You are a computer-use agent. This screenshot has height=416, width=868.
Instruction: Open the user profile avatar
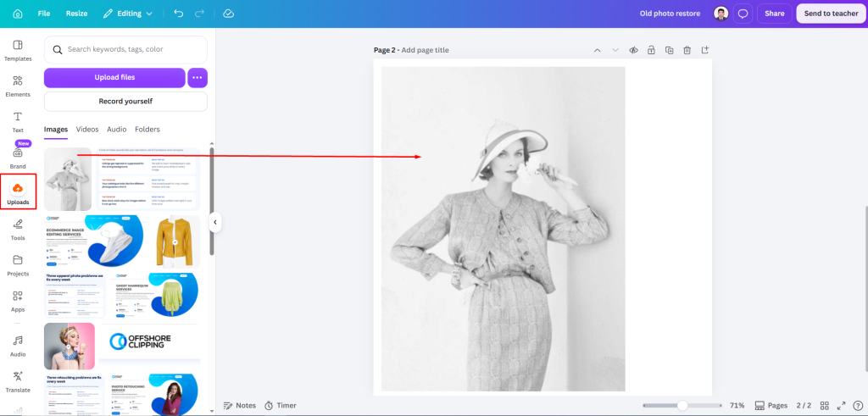(x=721, y=14)
